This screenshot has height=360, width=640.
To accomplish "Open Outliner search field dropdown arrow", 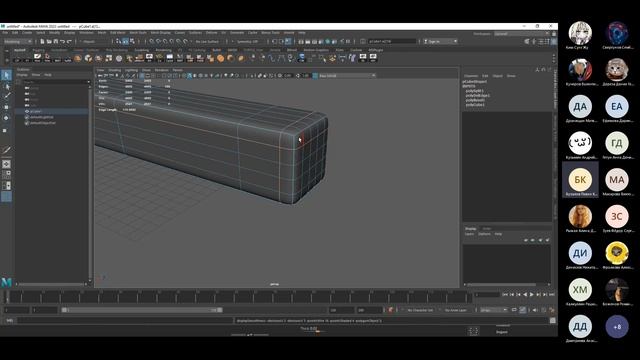I will coord(89,82).
